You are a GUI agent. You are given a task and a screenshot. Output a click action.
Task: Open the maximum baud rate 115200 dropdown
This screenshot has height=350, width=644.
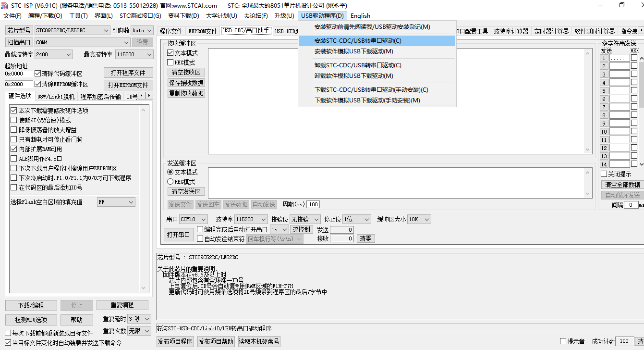click(134, 55)
